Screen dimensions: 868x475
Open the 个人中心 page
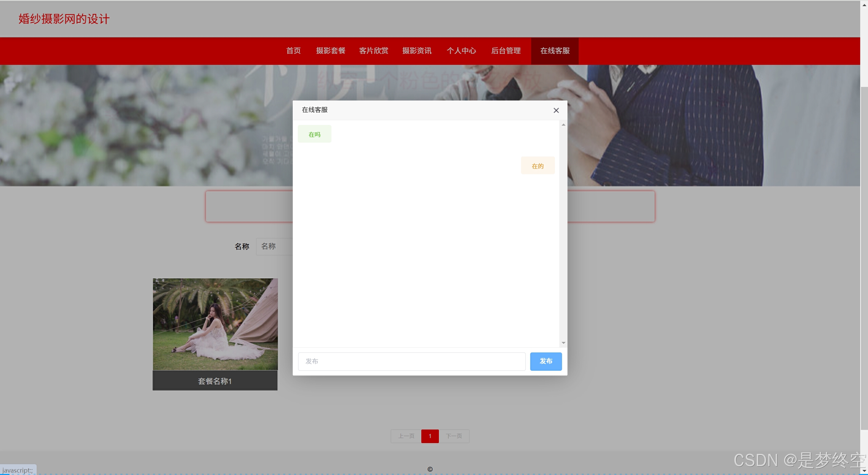461,51
